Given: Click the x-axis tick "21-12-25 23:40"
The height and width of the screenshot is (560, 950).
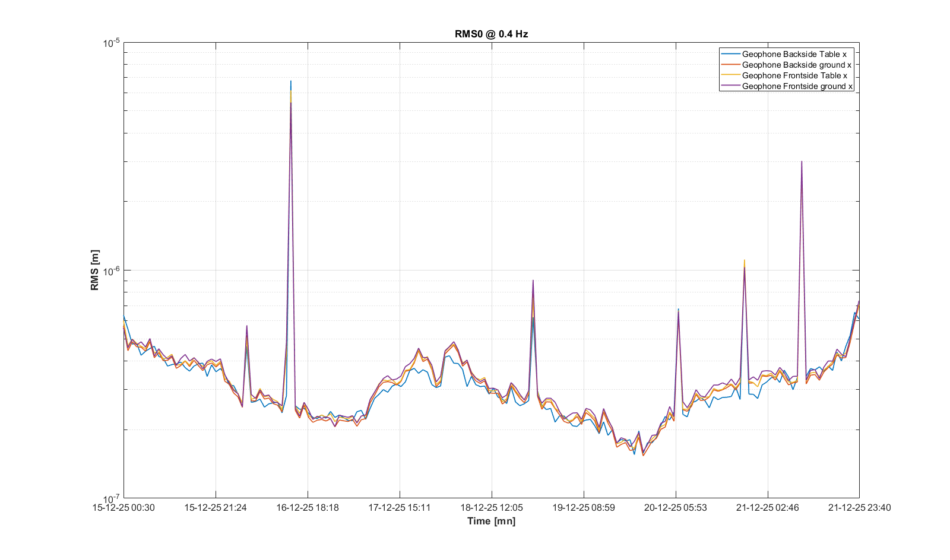Looking at the screenshot, I should coord(859,508).
